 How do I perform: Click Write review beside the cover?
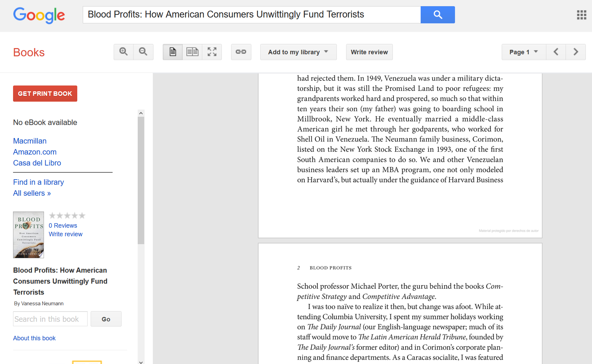(x=66, y=234)
